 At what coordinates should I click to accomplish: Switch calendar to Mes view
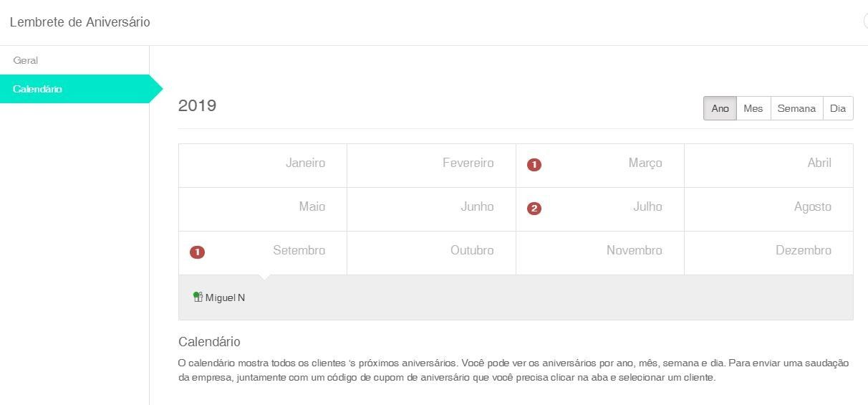point(753,108)
